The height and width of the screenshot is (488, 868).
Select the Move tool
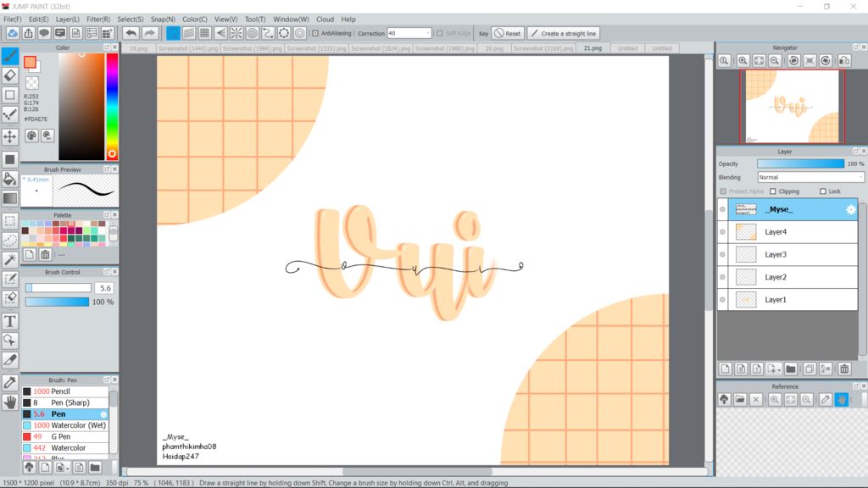10,136
